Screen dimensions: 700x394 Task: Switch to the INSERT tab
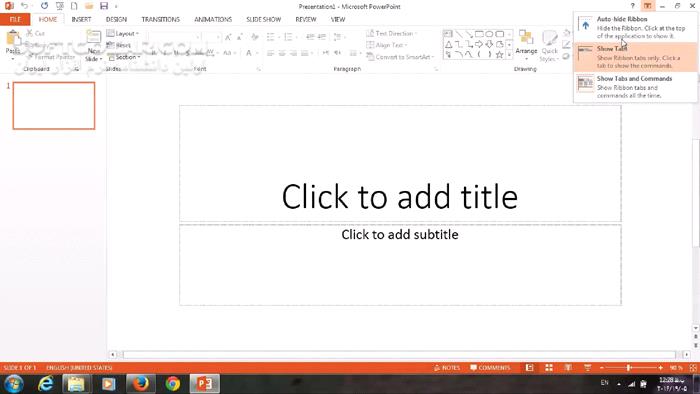point(81,19)
